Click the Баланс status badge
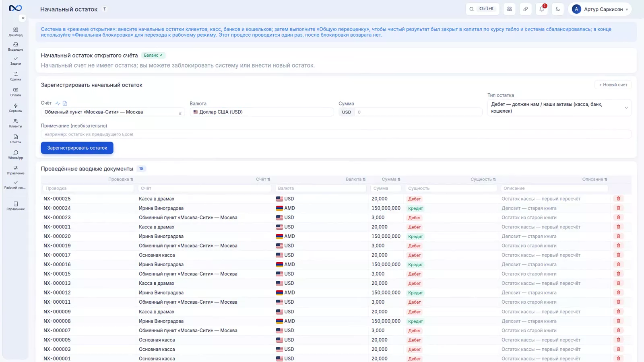This screenshot has height=362, width=644. [153, 56]
